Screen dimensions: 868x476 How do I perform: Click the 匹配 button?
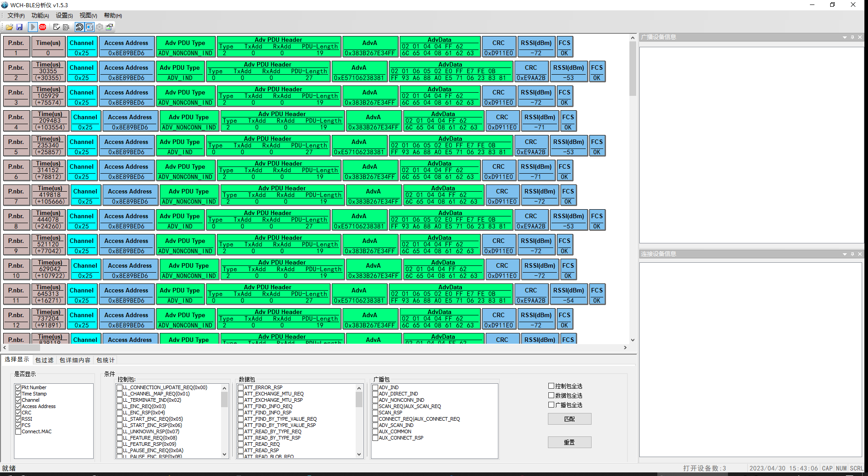[570, 419]
